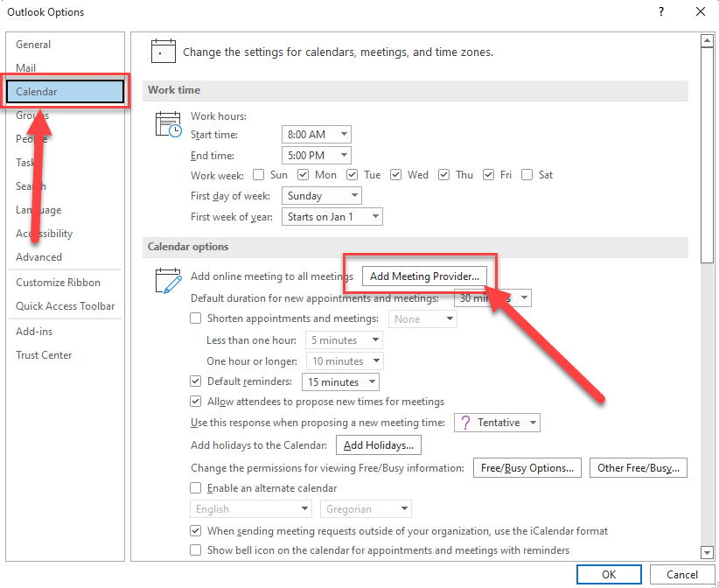Open First week of year dropdown

(332, 217)
